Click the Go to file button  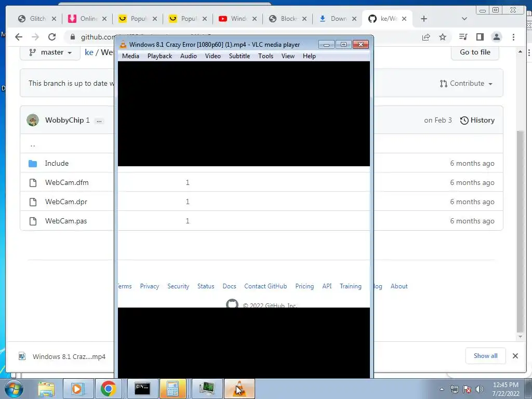(475, 52)
